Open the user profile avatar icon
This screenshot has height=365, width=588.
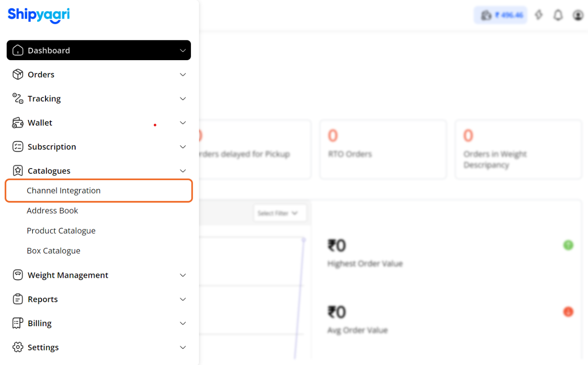point(578,15)
